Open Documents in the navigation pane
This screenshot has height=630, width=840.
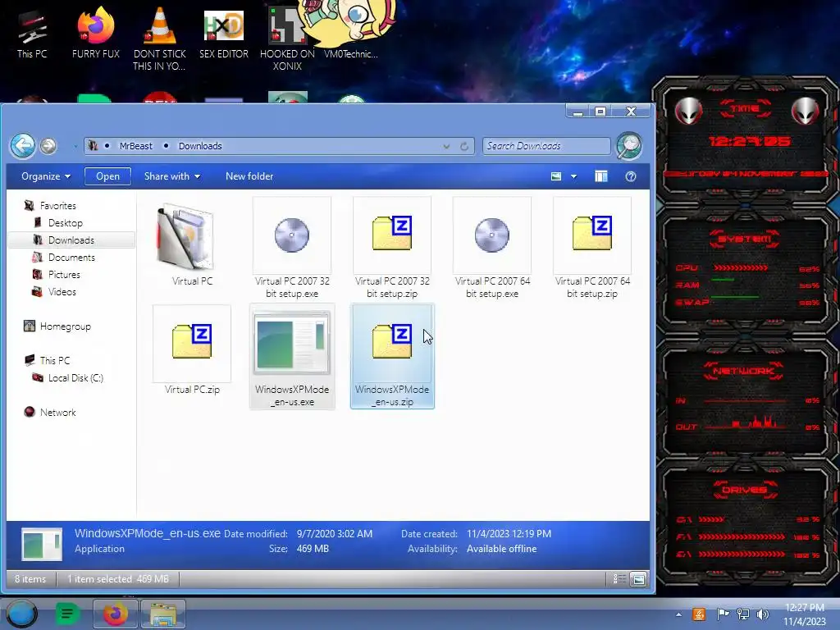71,257
